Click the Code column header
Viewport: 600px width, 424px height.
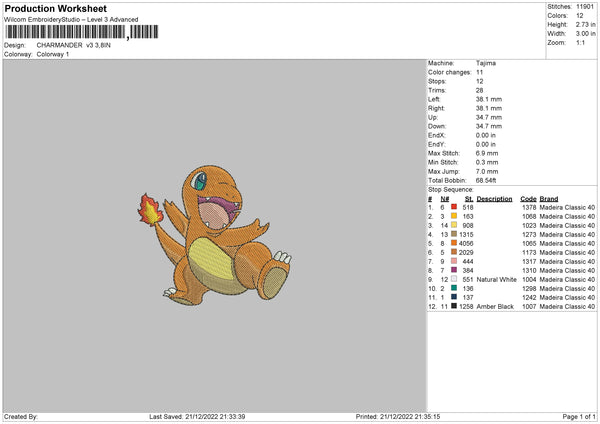528,198
